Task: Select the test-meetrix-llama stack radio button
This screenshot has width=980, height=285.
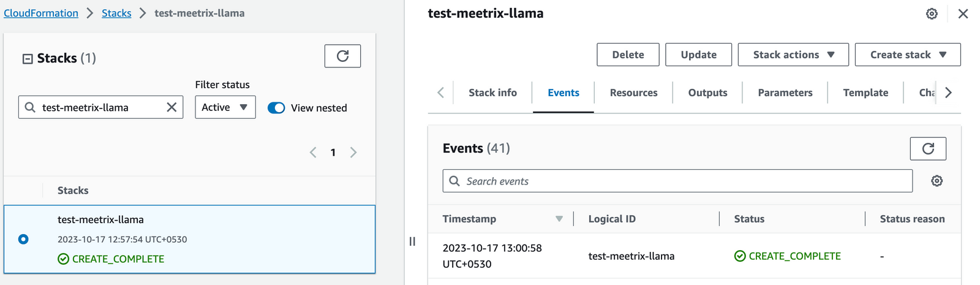Action: pos(23,239)
